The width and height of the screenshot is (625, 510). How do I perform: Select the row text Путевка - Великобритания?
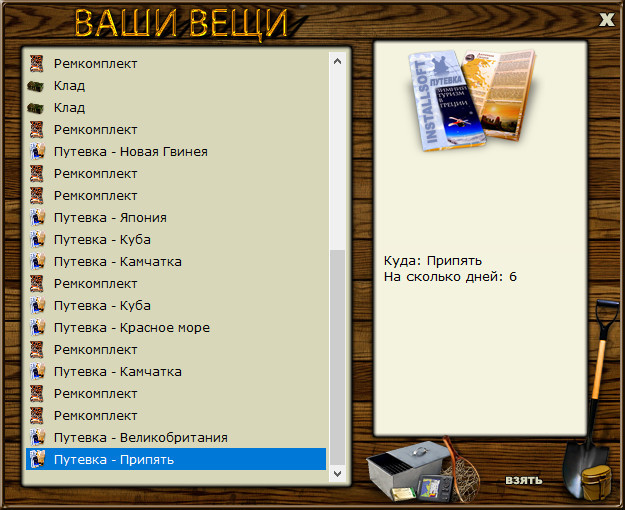pos(141,438)
